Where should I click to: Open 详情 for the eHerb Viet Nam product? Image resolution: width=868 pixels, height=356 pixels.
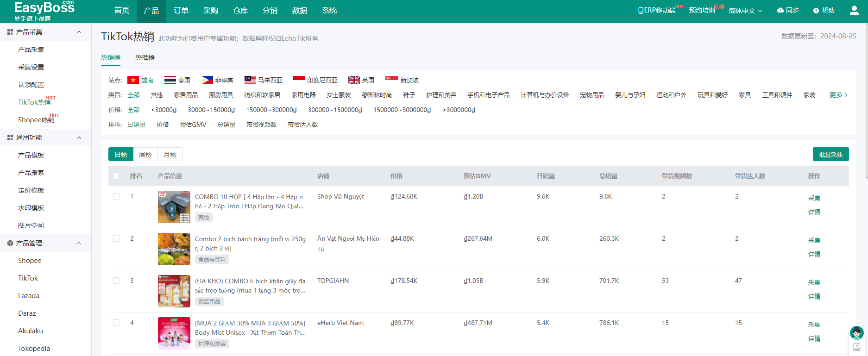pyautogui.click(x=814, y=338)
